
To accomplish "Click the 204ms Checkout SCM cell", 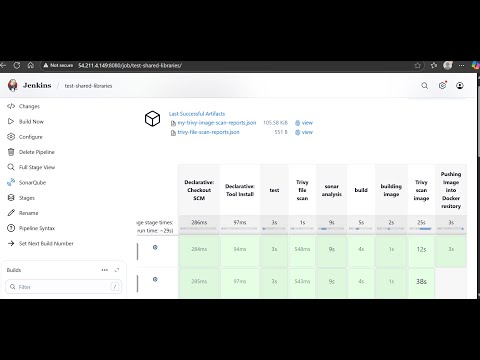I will pos(199,250).
